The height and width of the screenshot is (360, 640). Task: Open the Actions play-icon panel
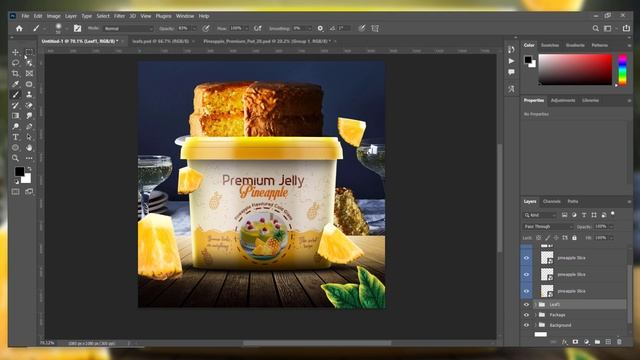click(x=511, y=61)
